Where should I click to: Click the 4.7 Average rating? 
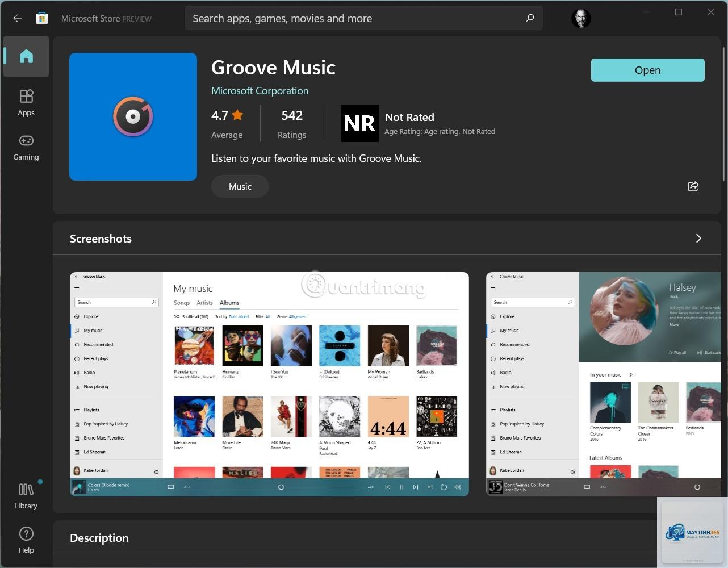pos(227,124)
